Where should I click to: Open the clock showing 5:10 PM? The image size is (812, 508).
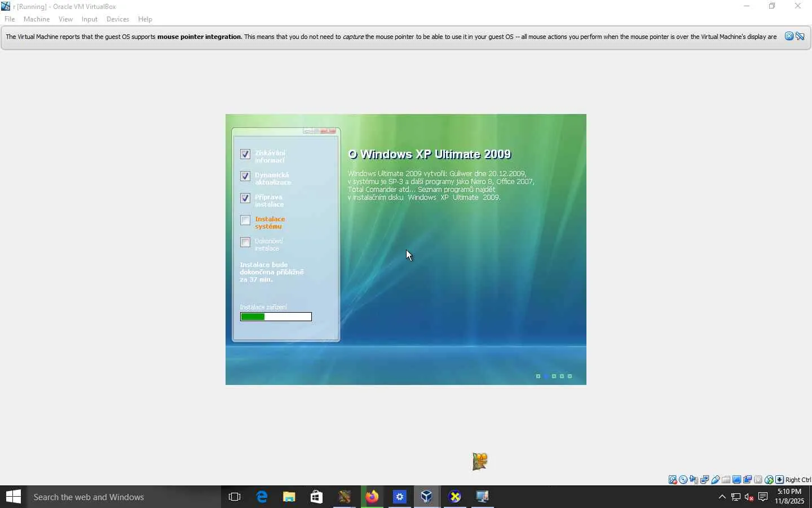click(789, 497)
